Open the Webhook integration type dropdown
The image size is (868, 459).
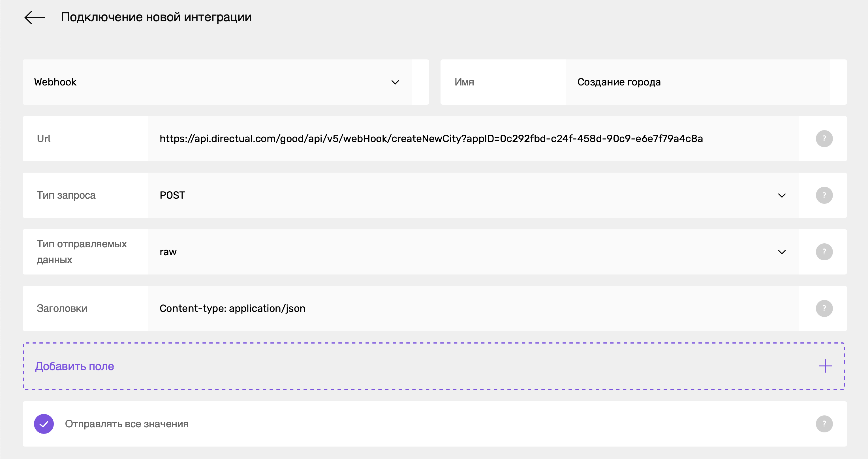pos(217,82)
